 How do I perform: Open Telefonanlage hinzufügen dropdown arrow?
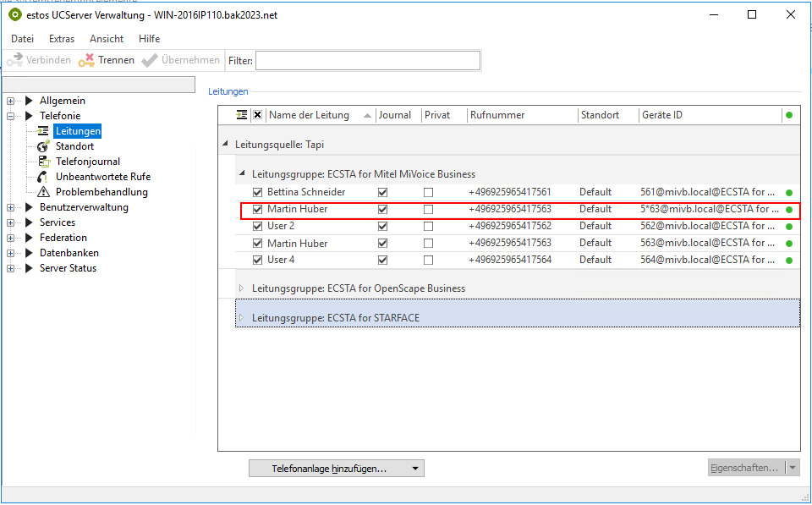pos(414,468)
